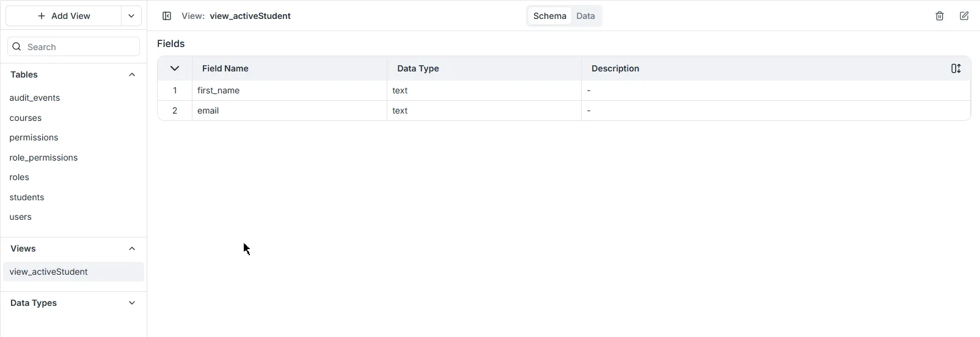Toggle the sidebar panel icon
The height and width of the screenshot is (337, 980).
tap(167, 16)
